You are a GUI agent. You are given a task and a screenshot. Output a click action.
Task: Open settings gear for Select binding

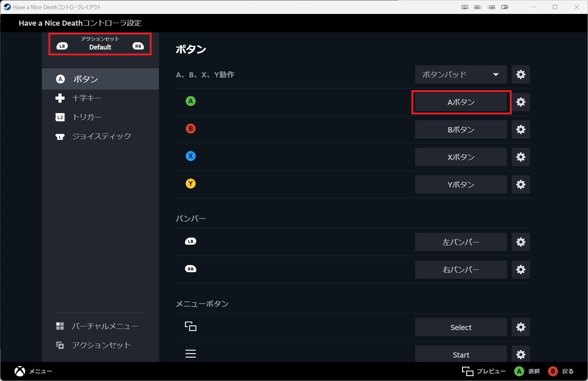(x=520, y=327)
